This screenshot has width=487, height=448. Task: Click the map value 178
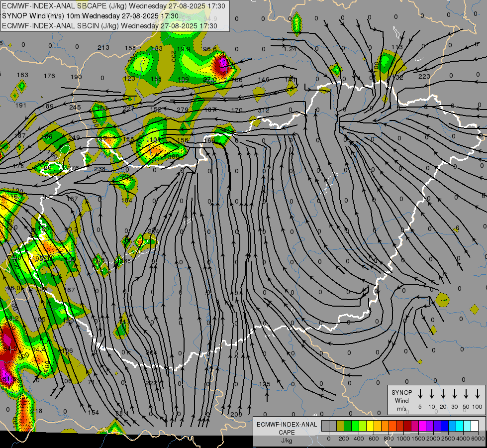18,166
